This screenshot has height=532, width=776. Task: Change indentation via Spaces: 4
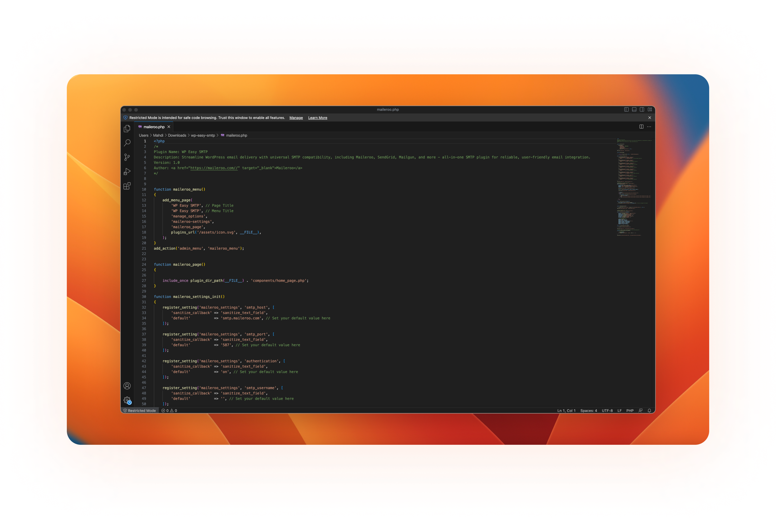pos(589,411)
